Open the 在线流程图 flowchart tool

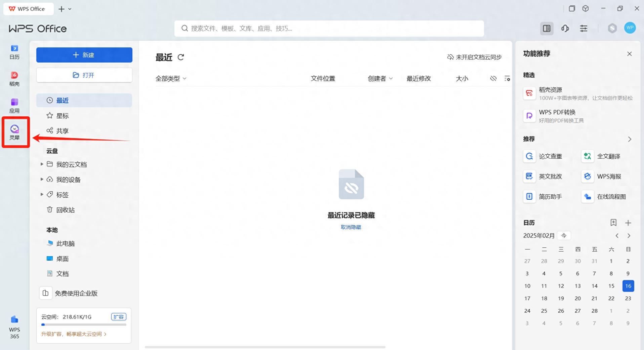604,196
